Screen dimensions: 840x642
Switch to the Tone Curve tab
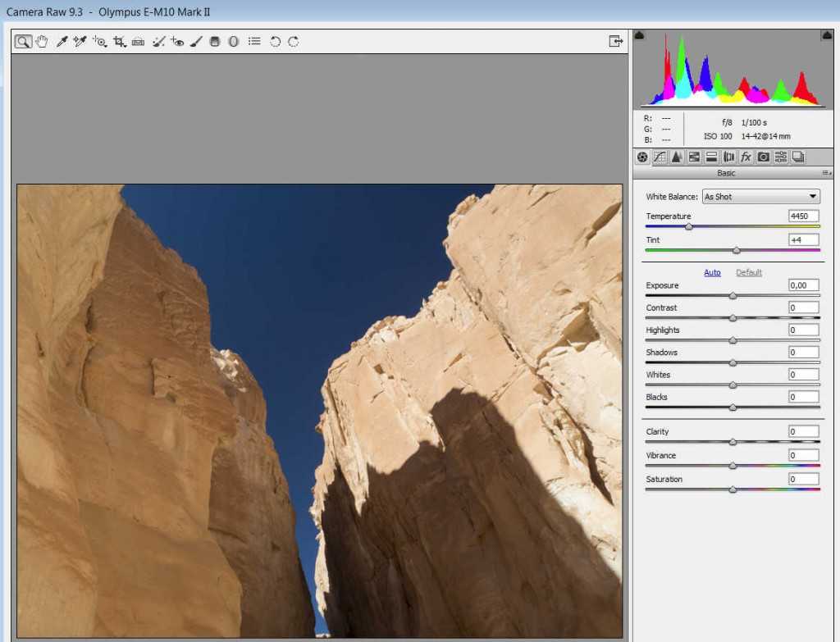[x=660, y=157]
